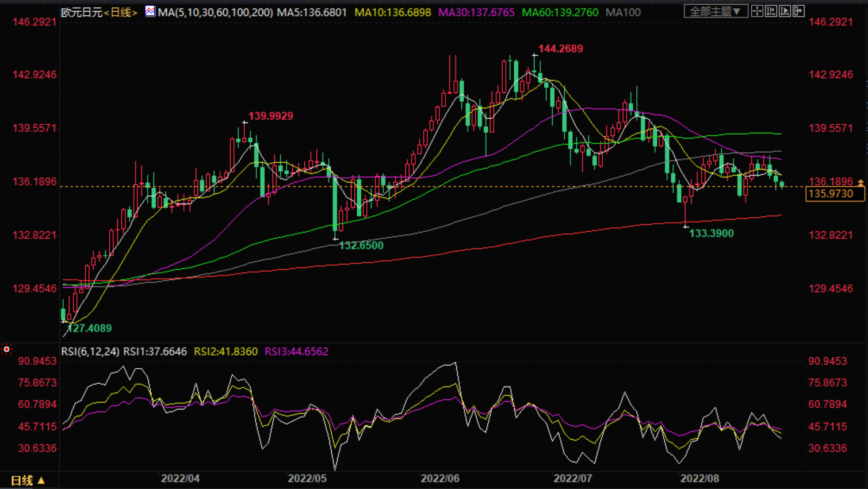Click the 144.2689 high price marker

[x=560, y=49]
